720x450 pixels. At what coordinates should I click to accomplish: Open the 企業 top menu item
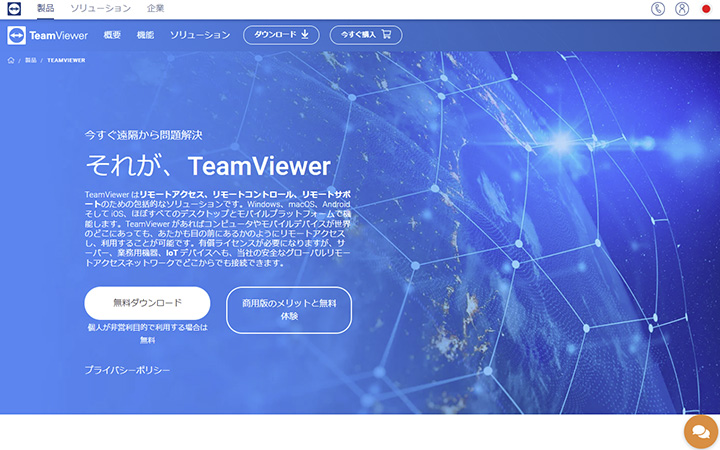coord(155,8)
